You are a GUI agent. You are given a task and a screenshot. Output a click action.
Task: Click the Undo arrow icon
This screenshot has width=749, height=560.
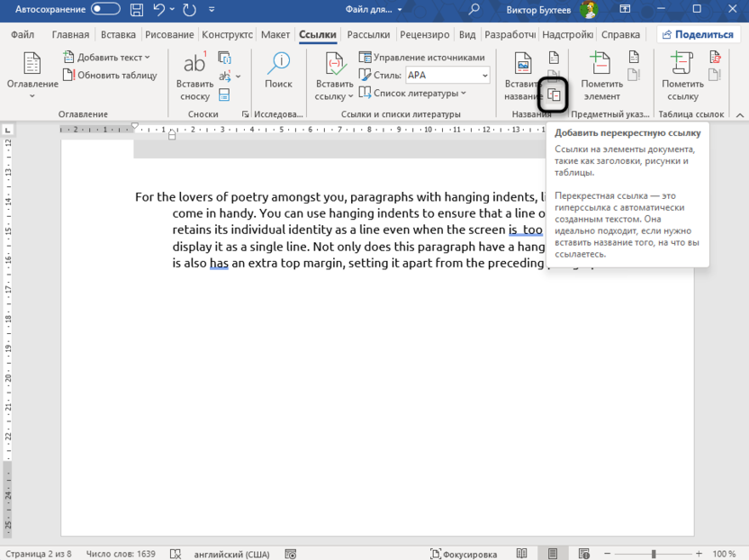pos(159,10)
